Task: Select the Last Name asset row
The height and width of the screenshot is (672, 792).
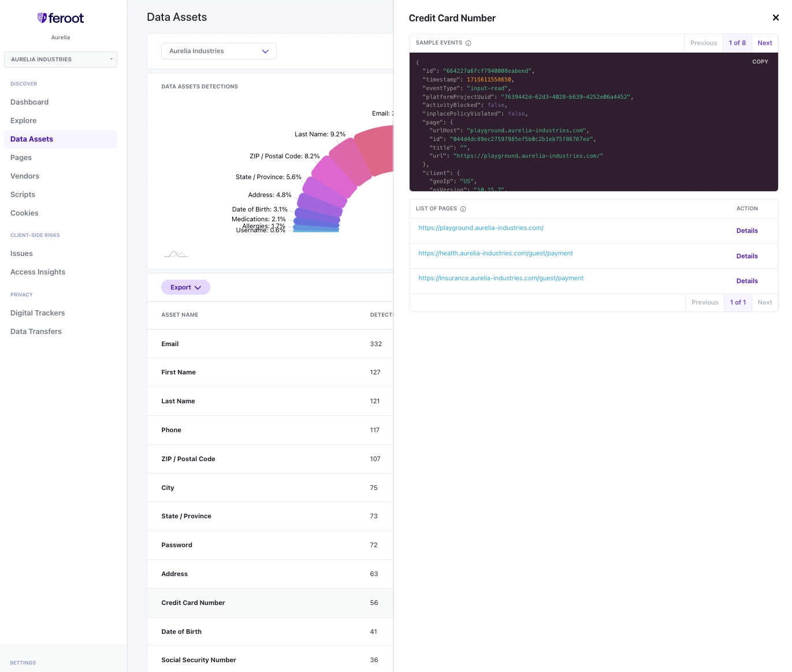Action: tap(270, 402)
